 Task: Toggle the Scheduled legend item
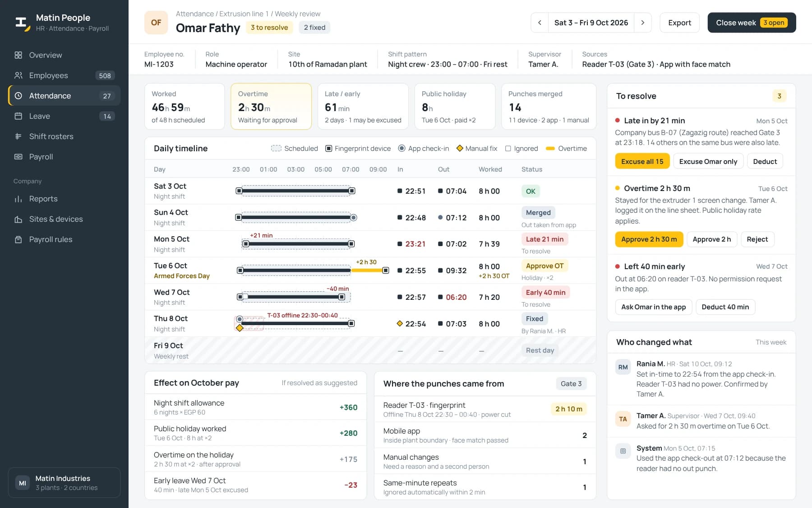[294, 149]
